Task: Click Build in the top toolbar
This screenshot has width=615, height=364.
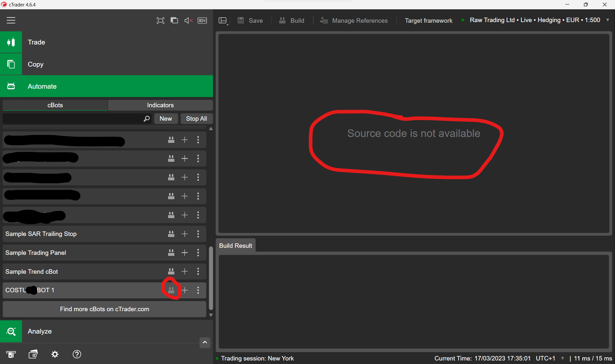Action: click(x=291, y=20)
